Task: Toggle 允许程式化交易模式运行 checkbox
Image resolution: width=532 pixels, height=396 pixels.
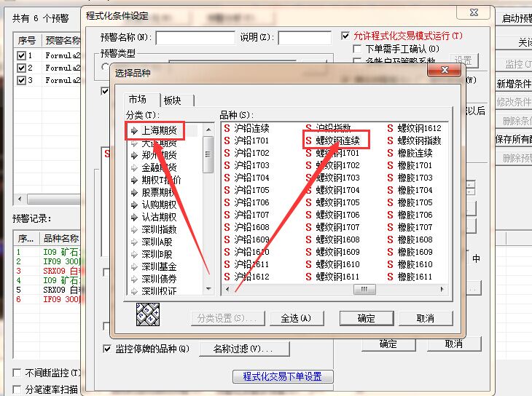Action: (x=345, y=36)
